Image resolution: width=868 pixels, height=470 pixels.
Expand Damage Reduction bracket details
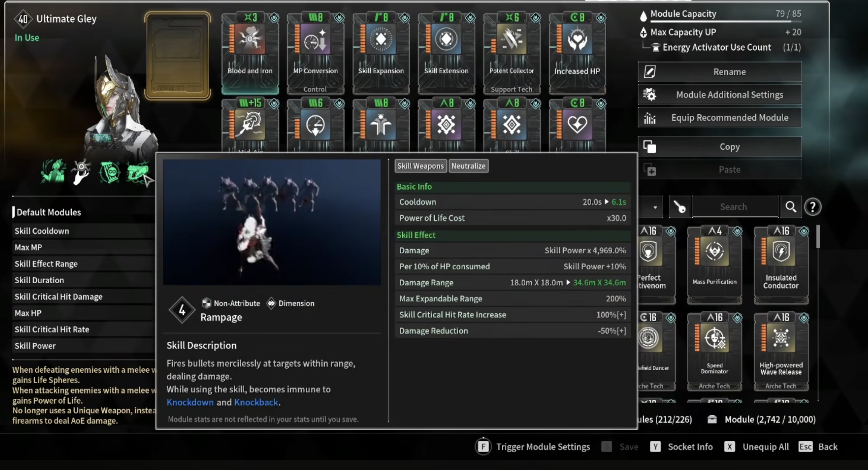(621, 331)
